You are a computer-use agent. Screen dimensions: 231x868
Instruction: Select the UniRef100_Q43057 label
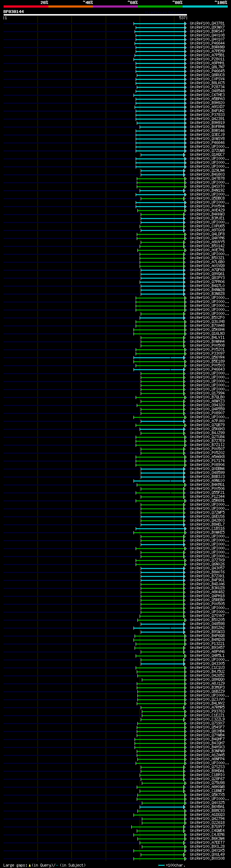click(x=207, y=568)
